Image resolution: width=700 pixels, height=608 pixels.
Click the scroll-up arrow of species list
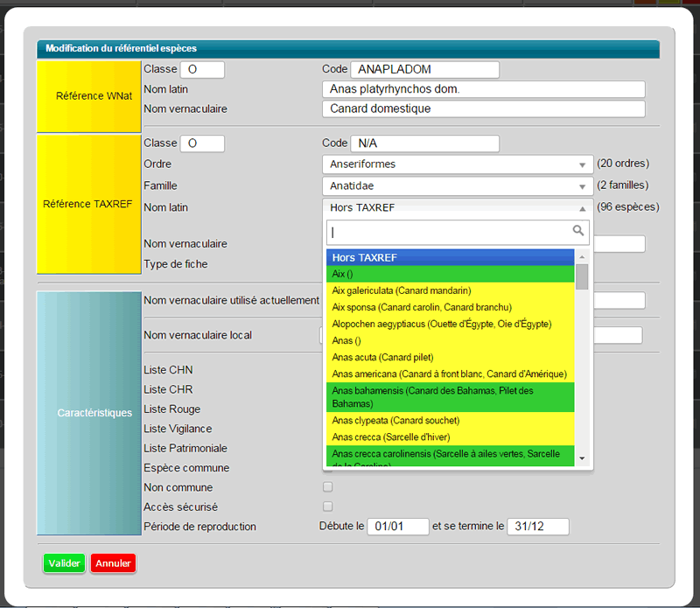(x=582, y=256)
